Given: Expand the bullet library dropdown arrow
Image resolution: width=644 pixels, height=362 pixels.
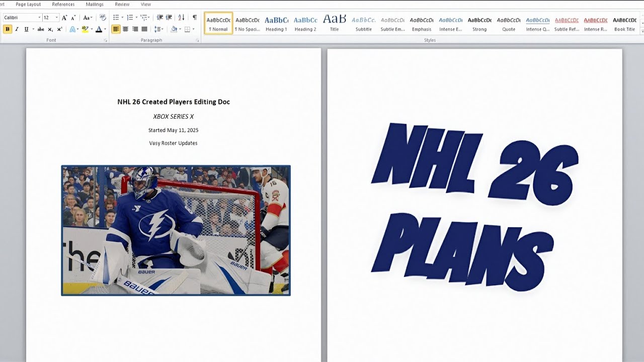Looking at the screenshot, I should pyautogui.click(x=122, y=18).
